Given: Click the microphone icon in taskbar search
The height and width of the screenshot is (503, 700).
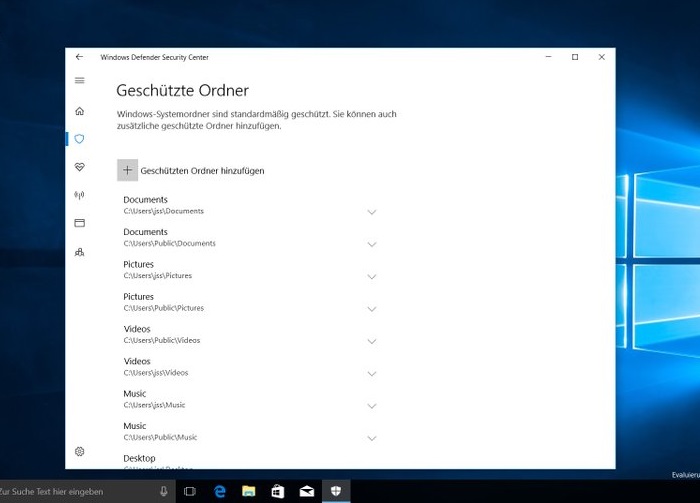Looking at the screenshot, I should coord(163,491).
